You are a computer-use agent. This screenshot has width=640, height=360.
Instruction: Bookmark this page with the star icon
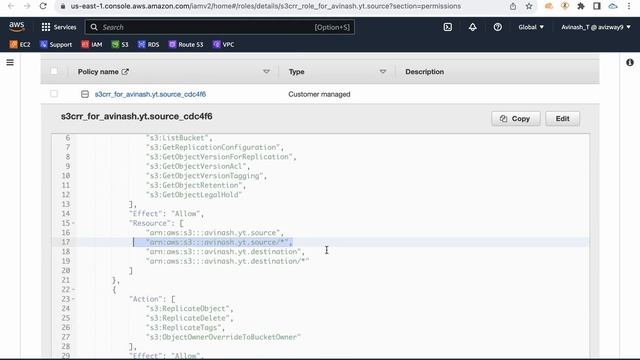pos(529,6)
